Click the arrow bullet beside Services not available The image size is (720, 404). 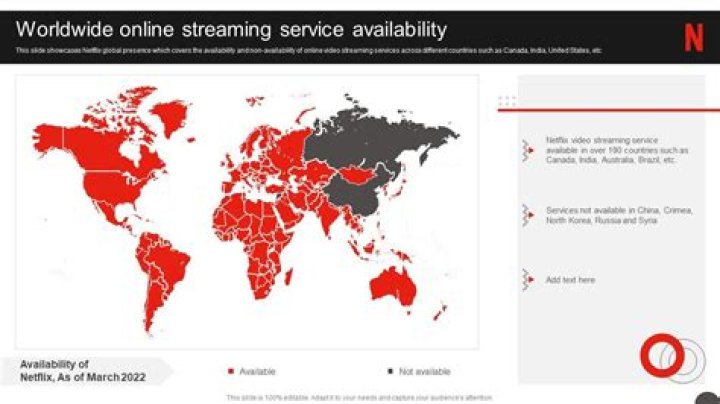point(528,214)
